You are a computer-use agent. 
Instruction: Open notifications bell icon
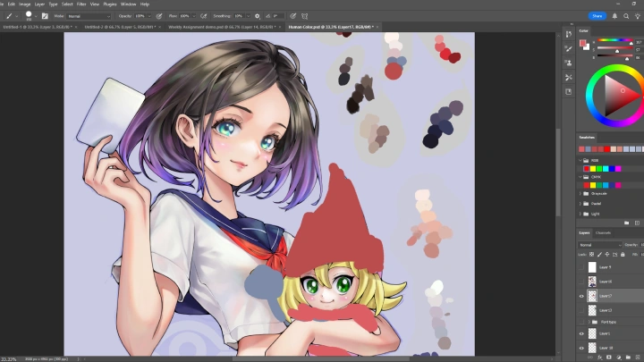coord(614,16)
